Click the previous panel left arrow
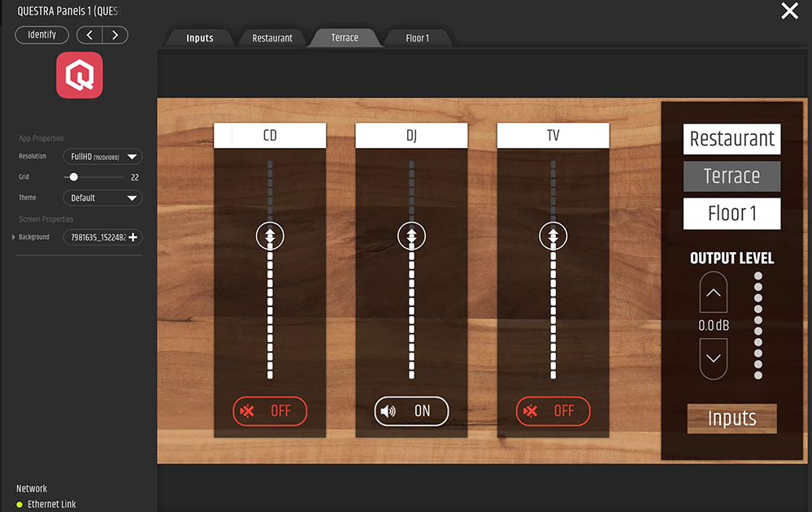 tap(89, 35)
